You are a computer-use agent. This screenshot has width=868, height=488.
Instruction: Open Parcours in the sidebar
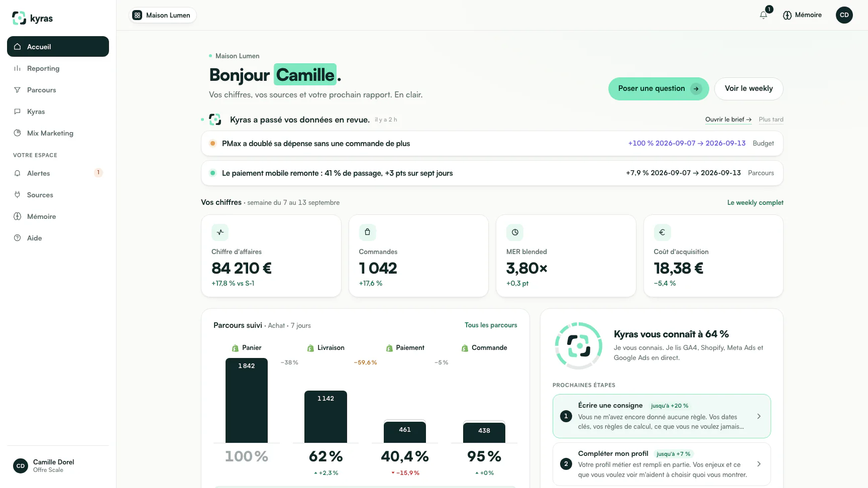(x=58, y=90)
